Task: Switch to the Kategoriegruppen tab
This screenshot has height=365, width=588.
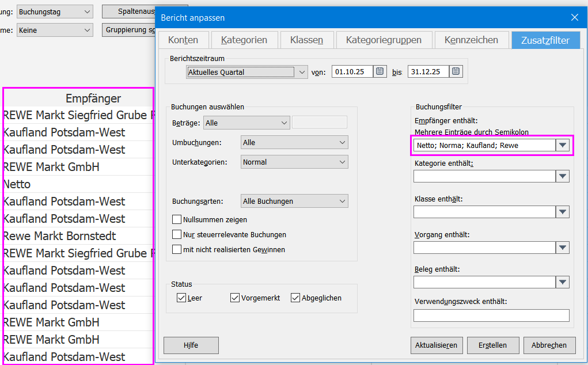Action: click(x=384, y=40)
